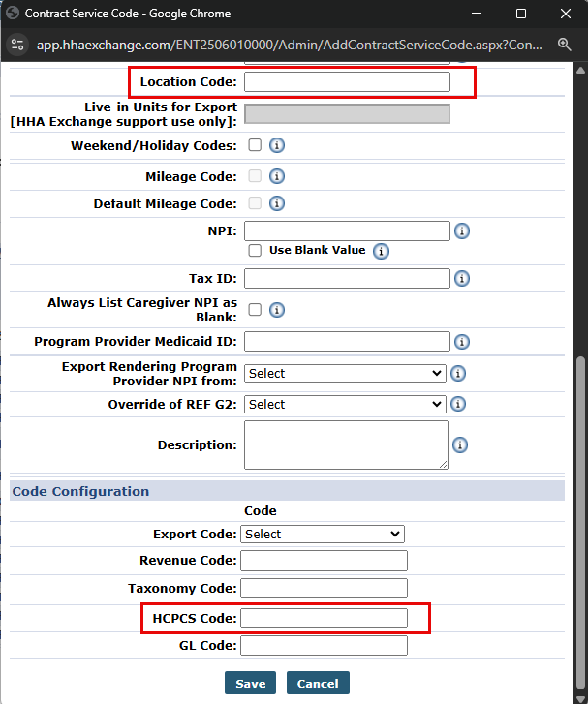Image resolution: width=588 pixels, height=704 pixels.
Task: Click the vertical scrollbar thumb
Action: pos(580,523)
